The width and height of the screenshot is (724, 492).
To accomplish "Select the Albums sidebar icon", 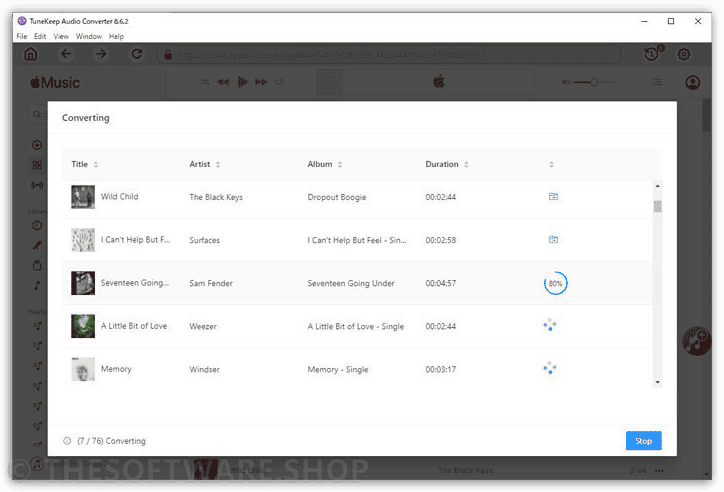I will coord(37,265).
